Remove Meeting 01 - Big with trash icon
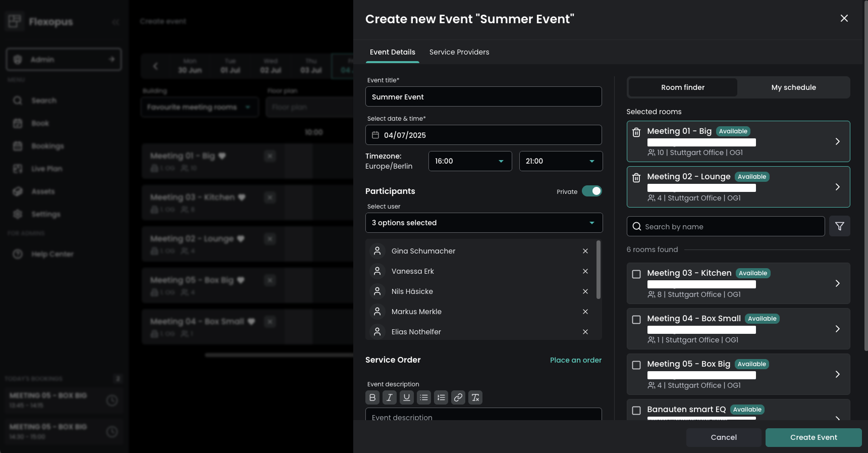The height and width of the screenshot is (453, 868). (636, 132)
